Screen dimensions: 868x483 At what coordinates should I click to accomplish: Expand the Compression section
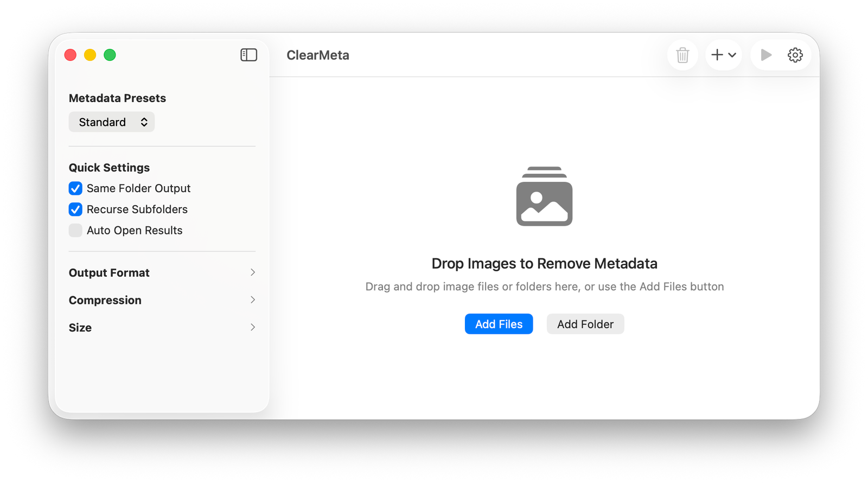tap(162, 300)
